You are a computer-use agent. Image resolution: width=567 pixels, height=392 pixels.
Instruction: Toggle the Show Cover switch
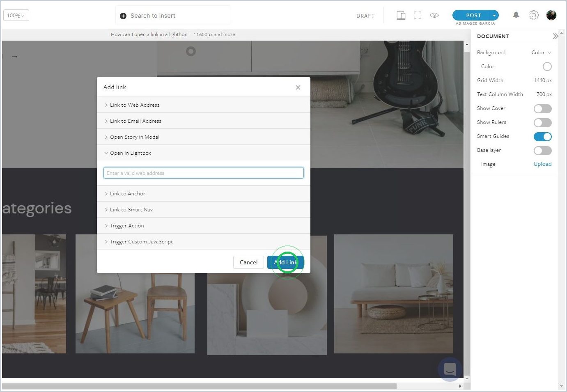pos(543,109)
